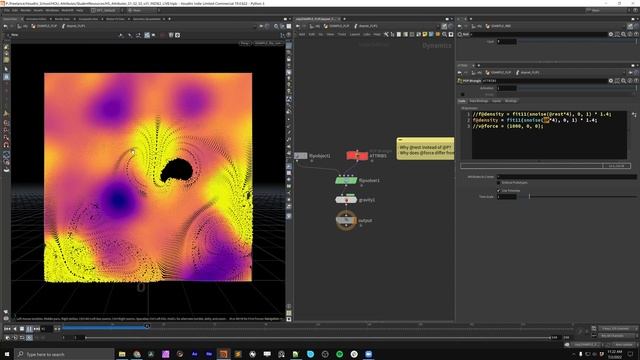Toggle the Enforce Prototypes checkbox
640x360 pixels.
pos(499,182)
